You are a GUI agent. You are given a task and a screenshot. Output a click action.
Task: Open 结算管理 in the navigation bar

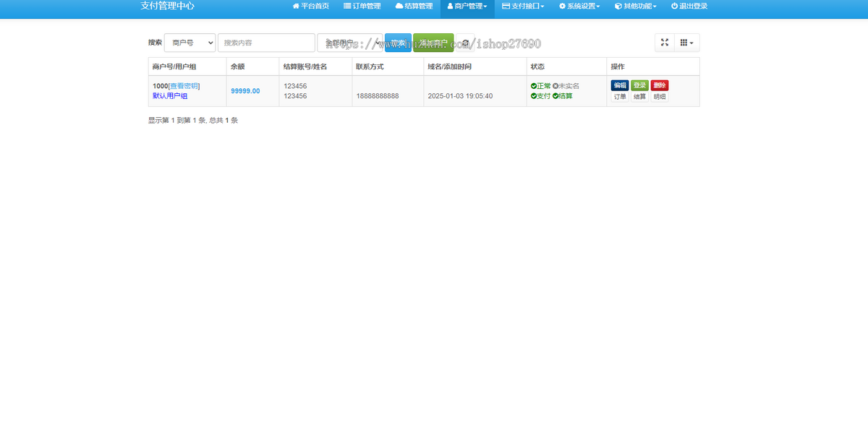[414, 6]
